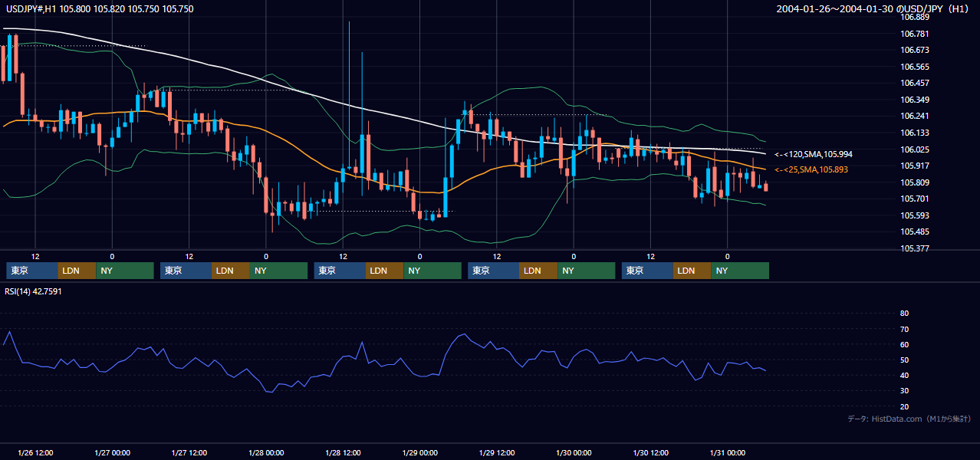The height and width of the screenshot is (460, 980).
Task: Click the 1/27 00:00 date label
Action: click(112, 452)
